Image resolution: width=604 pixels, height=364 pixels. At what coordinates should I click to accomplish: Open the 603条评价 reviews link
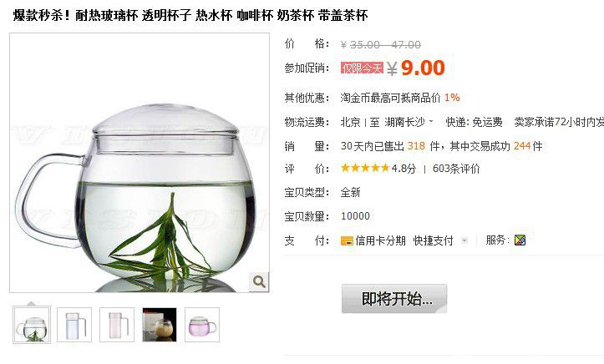[456, 169]
